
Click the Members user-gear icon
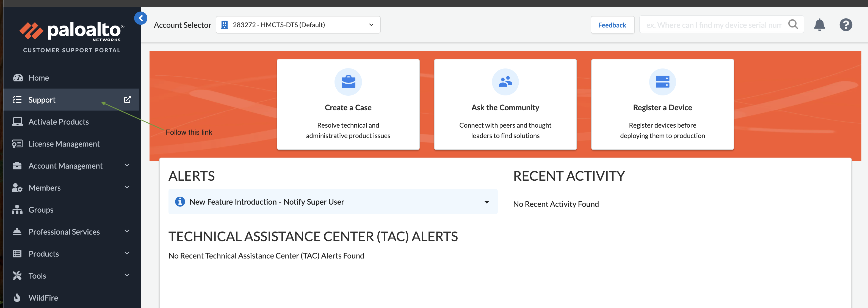tap(17, 188)
